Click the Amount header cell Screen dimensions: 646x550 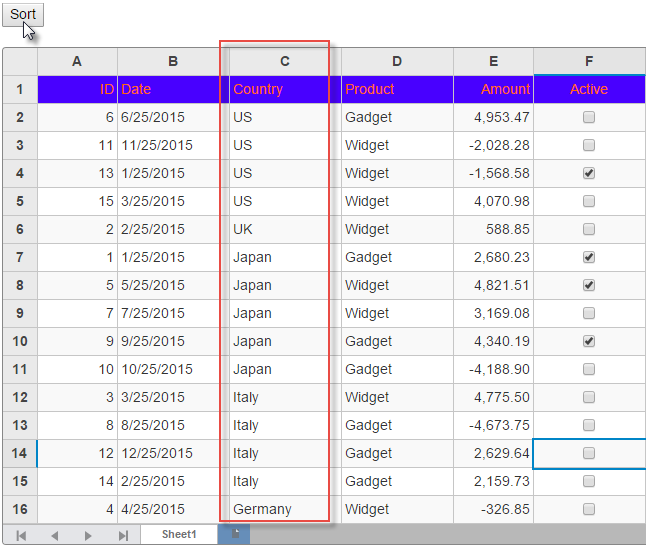[493, 89]
